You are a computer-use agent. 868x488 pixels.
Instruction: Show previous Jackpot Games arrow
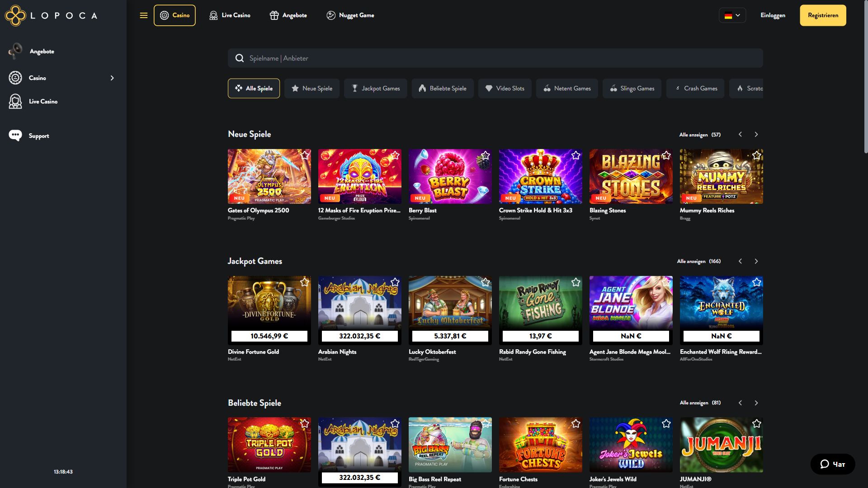[x=741, y=261]
